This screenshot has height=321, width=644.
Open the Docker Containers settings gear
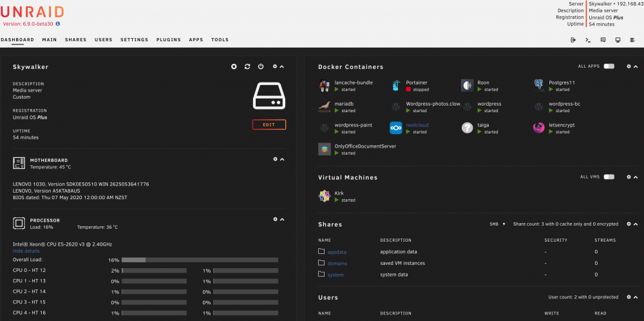tap(629, 66)
